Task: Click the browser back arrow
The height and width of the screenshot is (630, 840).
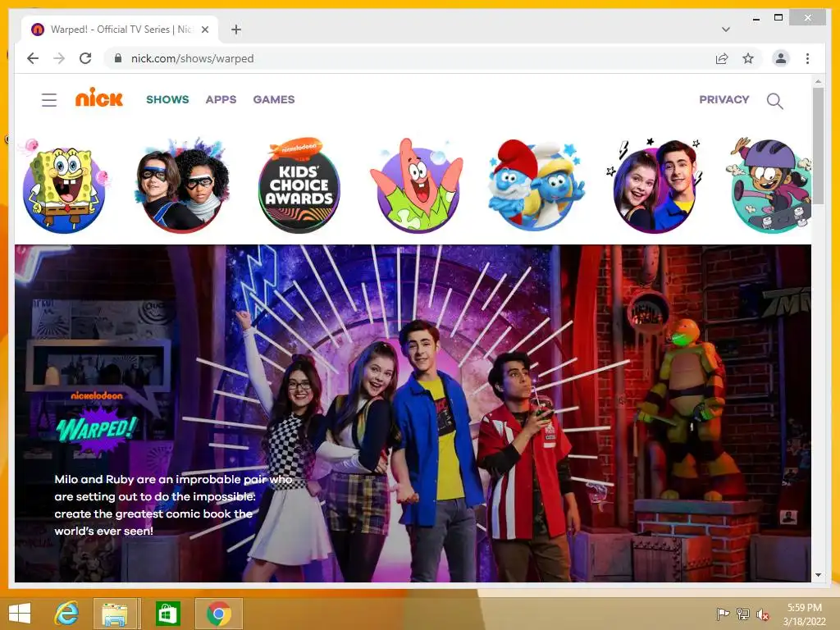Action: pos(33,58)
